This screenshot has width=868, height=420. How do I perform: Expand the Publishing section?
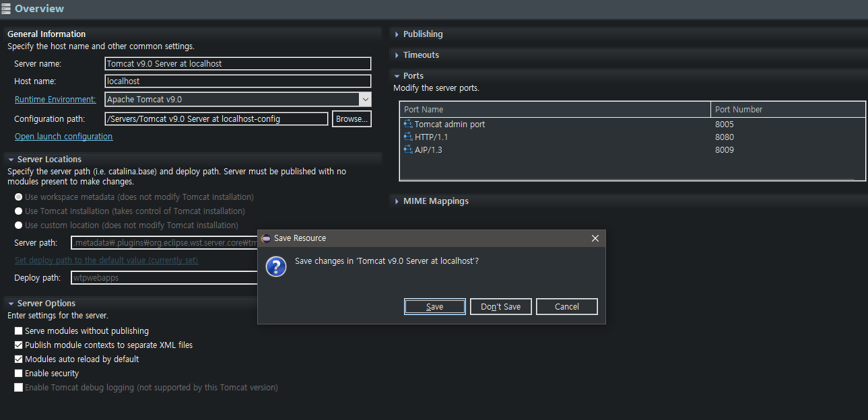point(397,34)
